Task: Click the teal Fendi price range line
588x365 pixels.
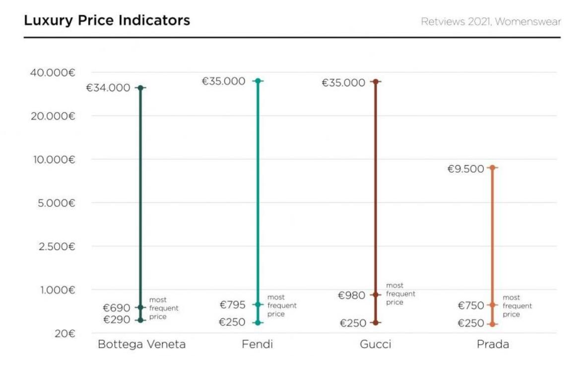Action: coord(258,198)
